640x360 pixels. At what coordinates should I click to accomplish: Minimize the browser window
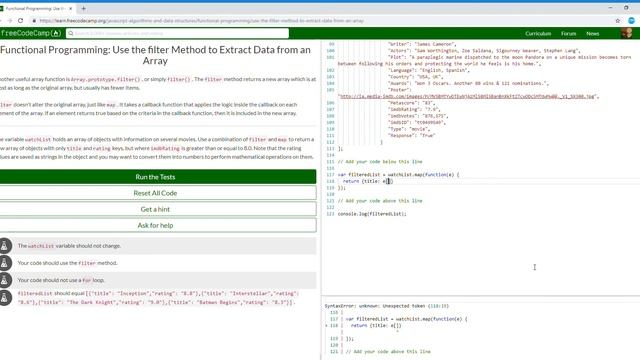tap(610, 8)
